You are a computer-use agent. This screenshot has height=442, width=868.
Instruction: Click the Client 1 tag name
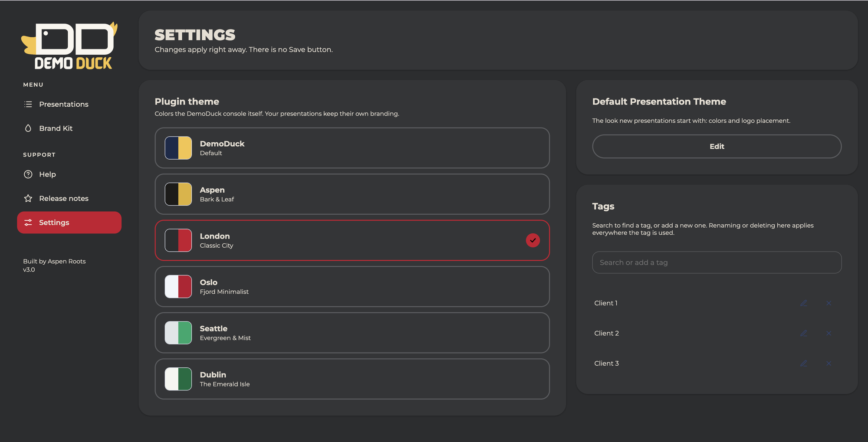tap(606, 303)
